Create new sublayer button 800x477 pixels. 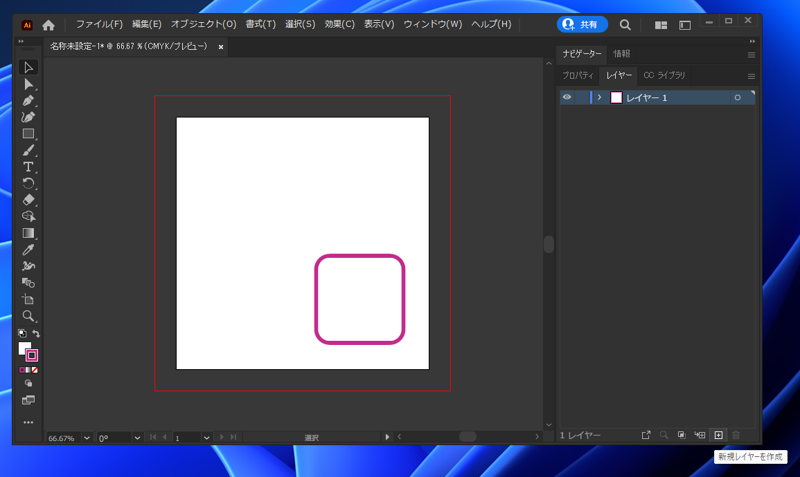[x=699, y=435]
